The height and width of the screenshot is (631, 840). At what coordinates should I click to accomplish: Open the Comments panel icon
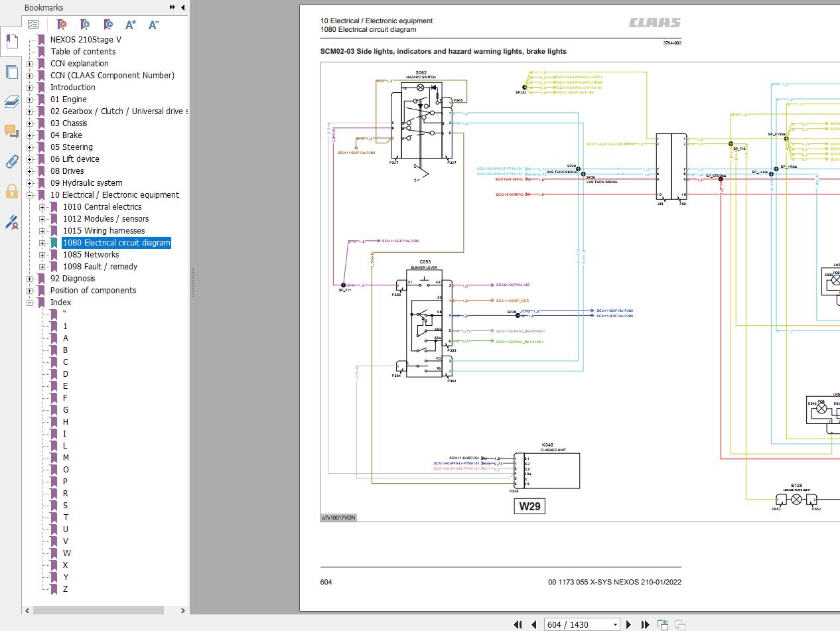11,131
